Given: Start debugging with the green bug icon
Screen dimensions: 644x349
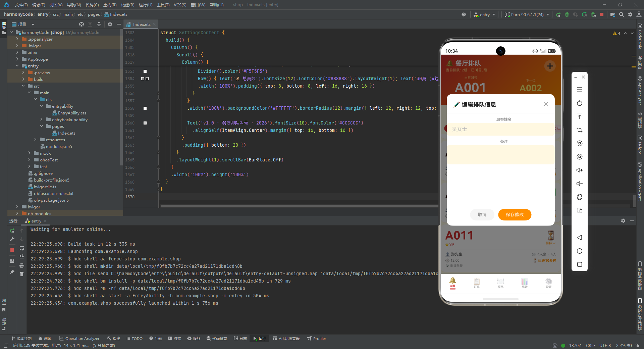Looking at the screenshot, I should (x=567, y=14).
